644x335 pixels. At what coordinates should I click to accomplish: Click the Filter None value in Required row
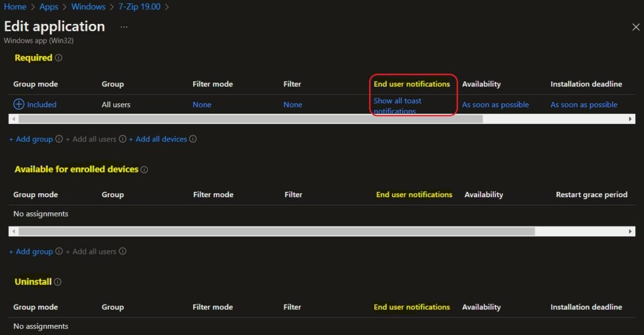[x=292, y=105]
